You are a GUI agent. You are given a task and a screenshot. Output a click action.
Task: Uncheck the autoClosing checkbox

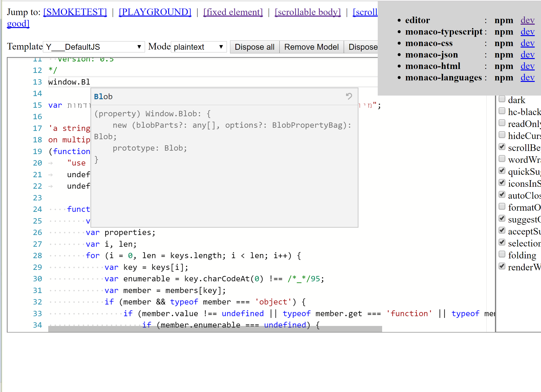(502, 195)
